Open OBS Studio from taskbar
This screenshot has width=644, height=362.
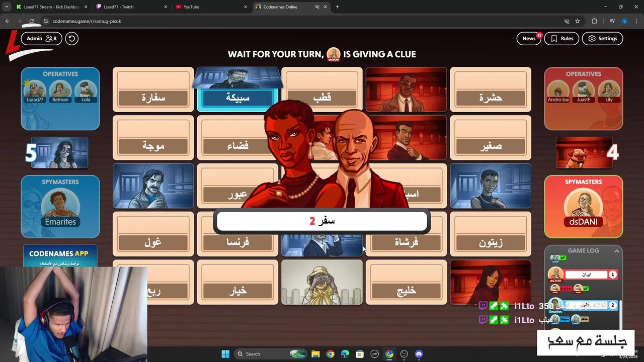(404, 354)
